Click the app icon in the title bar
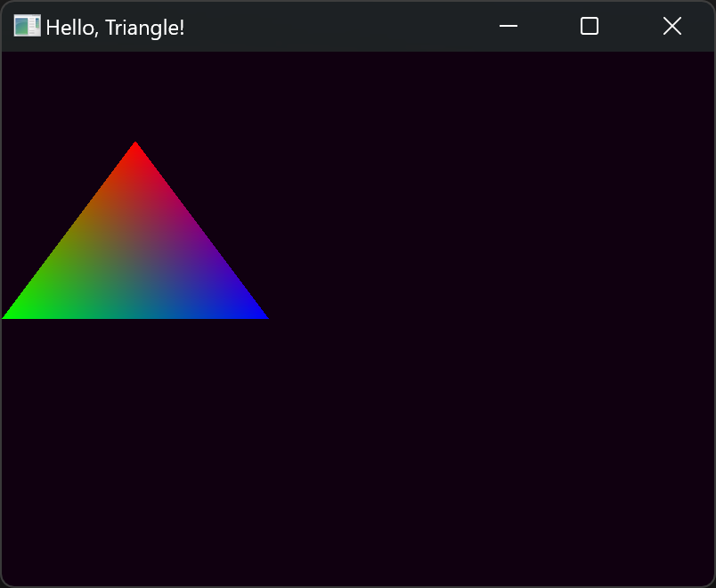This screenshot has height=588, width=716. [27, 27]
